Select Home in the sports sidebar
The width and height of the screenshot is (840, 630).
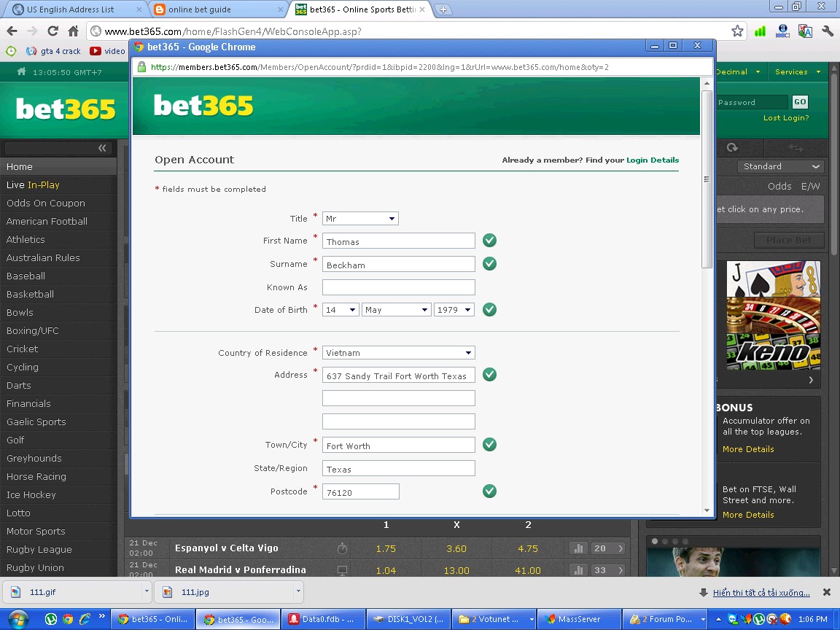[x=58, y=166]
